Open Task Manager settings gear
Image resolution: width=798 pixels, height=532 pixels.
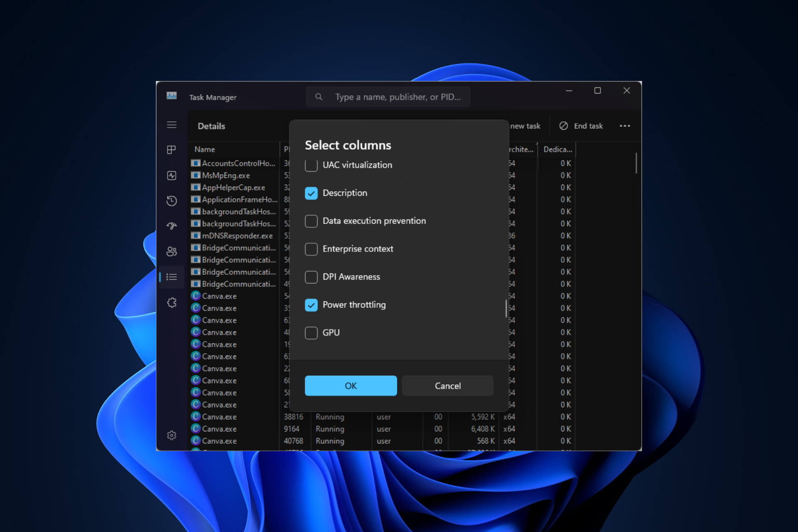click(x=172, y=435)
